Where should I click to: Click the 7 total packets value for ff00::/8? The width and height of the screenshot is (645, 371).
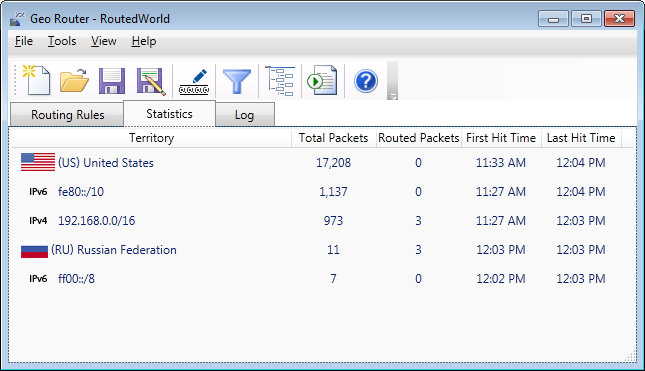click(333, 279)
